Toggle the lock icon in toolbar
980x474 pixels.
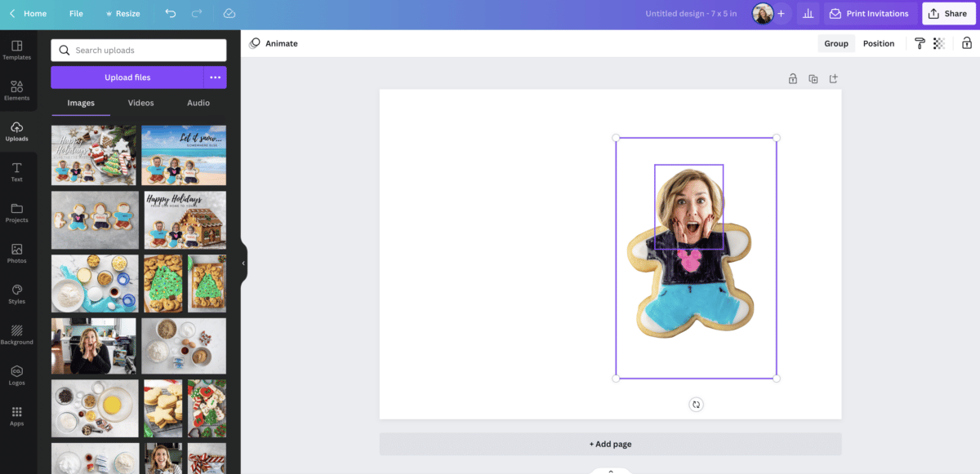click(966, 44)
